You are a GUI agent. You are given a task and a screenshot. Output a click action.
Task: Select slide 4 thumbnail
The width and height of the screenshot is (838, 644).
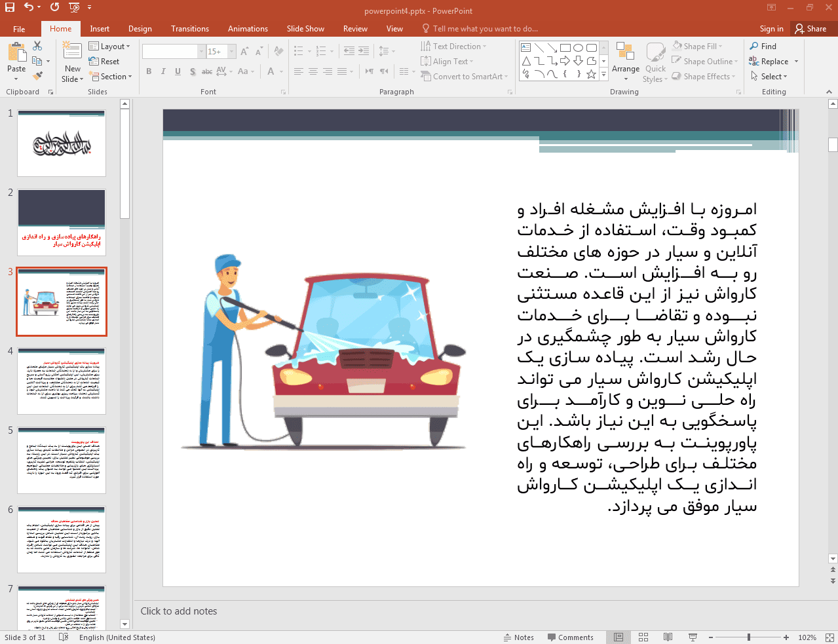62,381
